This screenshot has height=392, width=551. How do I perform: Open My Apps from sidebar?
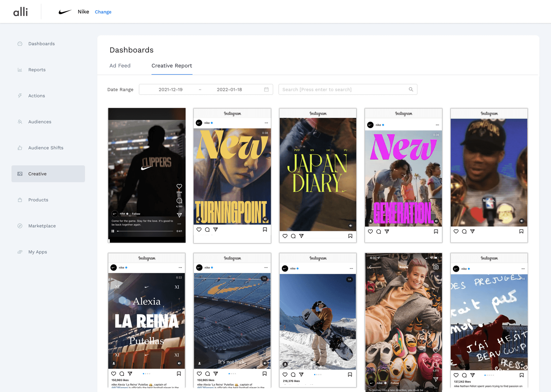pyautogui.click(x=38, y=252)
